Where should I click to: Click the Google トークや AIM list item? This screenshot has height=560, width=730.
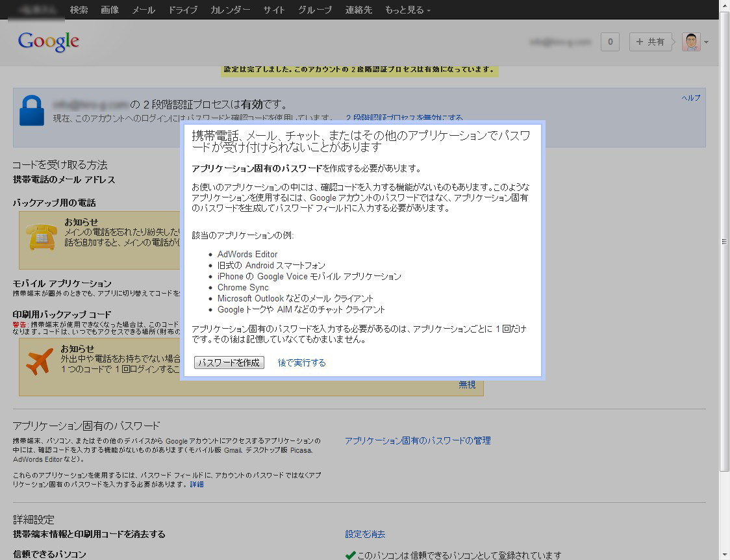coord(301,310)
